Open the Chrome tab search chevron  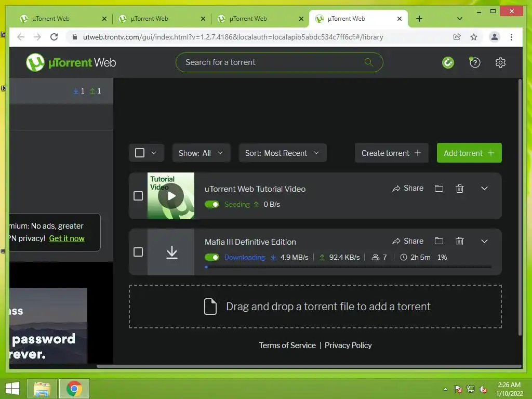(459, 19)
